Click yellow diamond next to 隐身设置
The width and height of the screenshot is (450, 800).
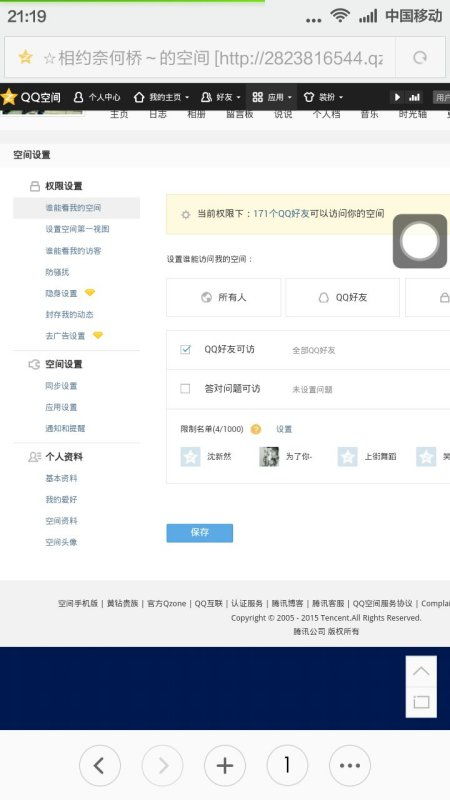[x=90, y=293]
